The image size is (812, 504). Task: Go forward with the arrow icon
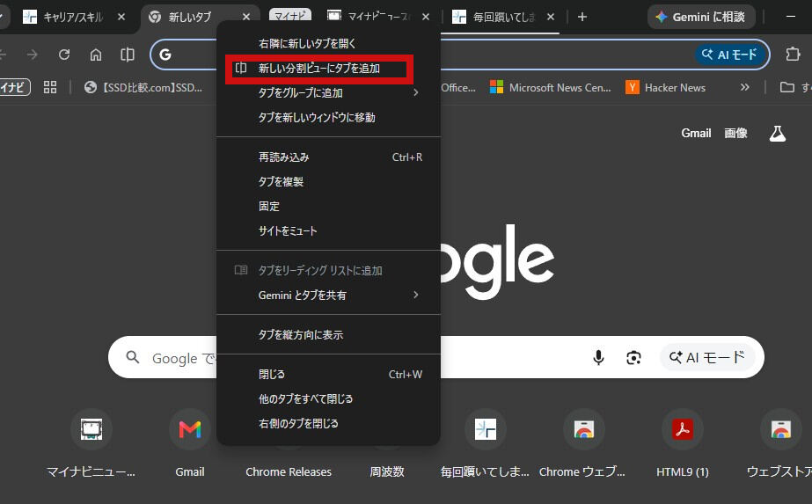click(x=32, y=55)
